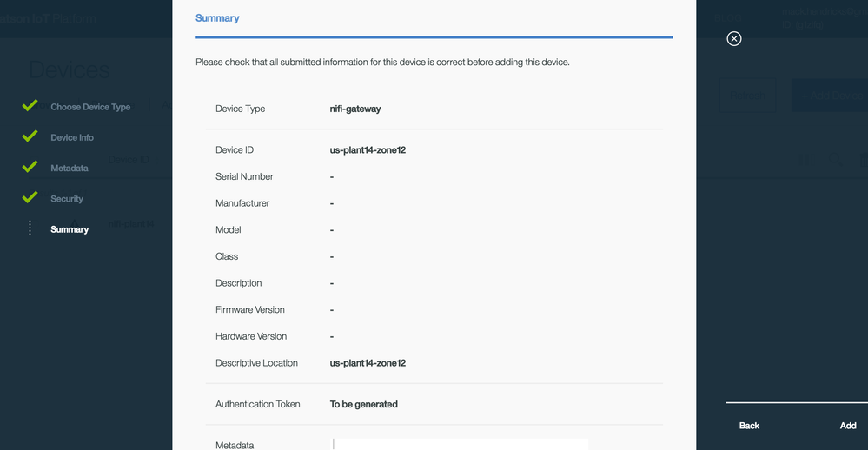This screenshot has width=868, height=450.
Task: Click the dimmed Refresh button
Action: click(746, 96)
